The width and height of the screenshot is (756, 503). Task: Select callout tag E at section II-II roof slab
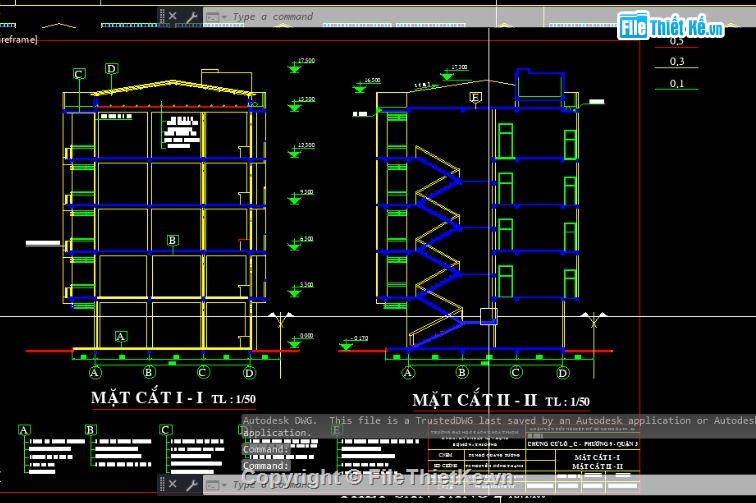475,98
